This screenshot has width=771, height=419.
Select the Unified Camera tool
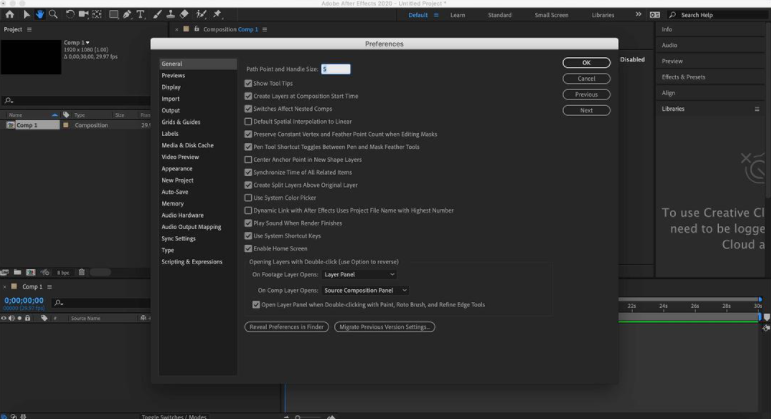click(x=84, y=14)
